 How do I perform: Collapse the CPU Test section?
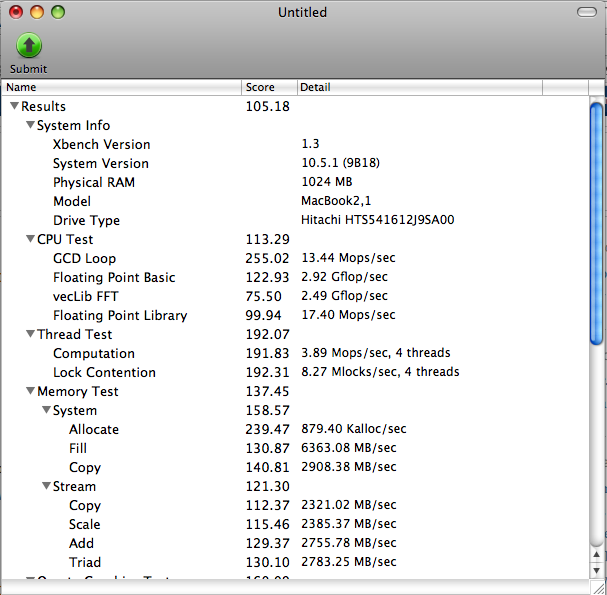[30, 238]
